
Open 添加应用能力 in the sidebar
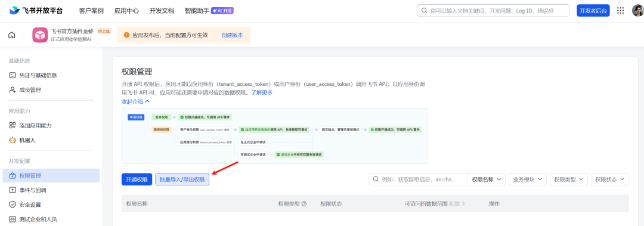pos(51,125)
